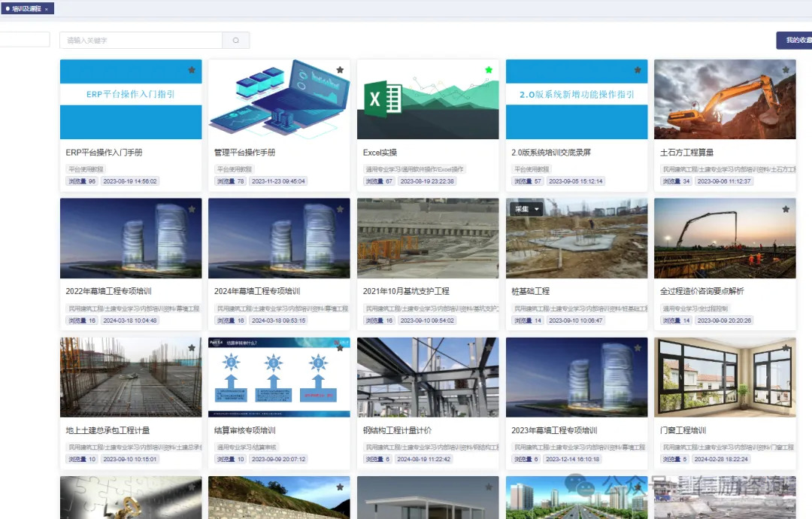Open the 地上土建总承包工程计量 title
812x519 pixels.
pyautogui.click(x=108, y=430)
